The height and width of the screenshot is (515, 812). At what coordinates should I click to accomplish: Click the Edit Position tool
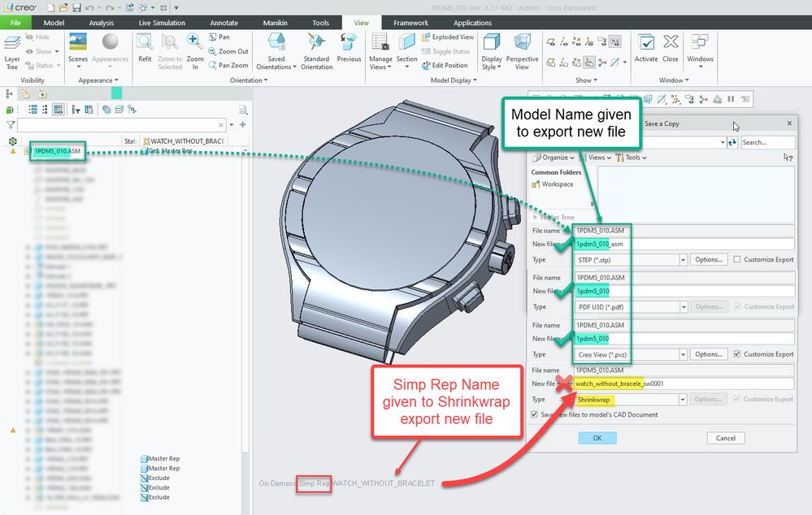pyautogui.click(x=445, y=65)
